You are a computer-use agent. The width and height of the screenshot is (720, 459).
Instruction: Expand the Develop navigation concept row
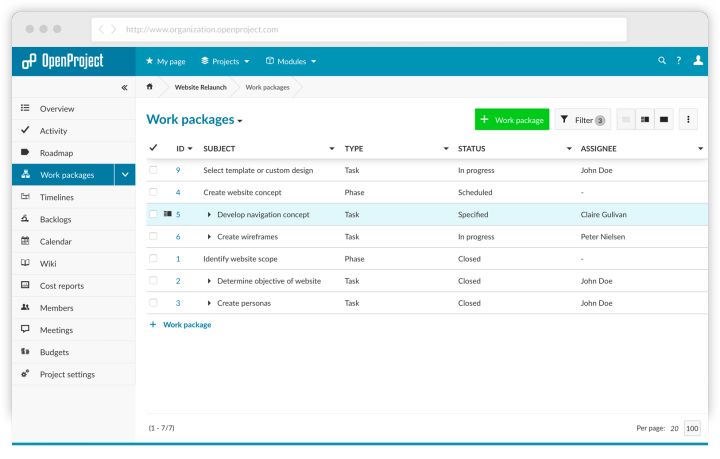tap(209, 214)
